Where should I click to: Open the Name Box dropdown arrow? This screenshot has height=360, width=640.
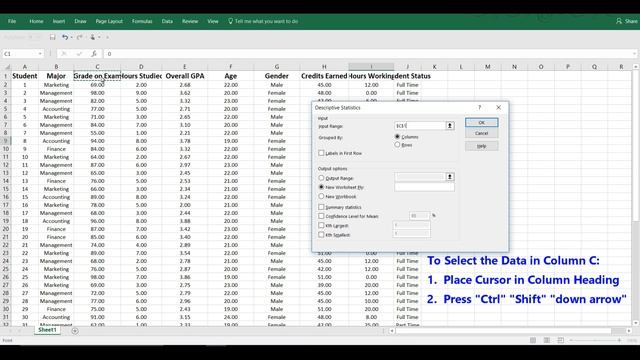coord(40,53)
